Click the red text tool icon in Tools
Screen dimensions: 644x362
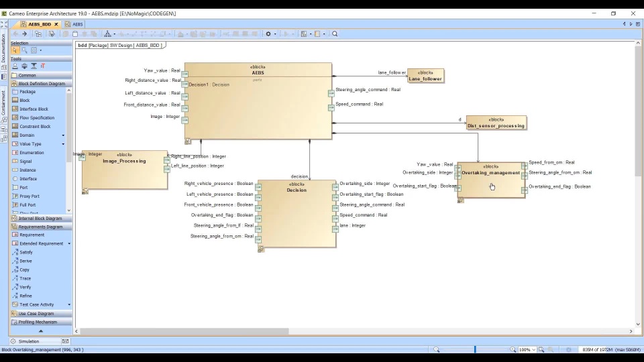point(43,66)
